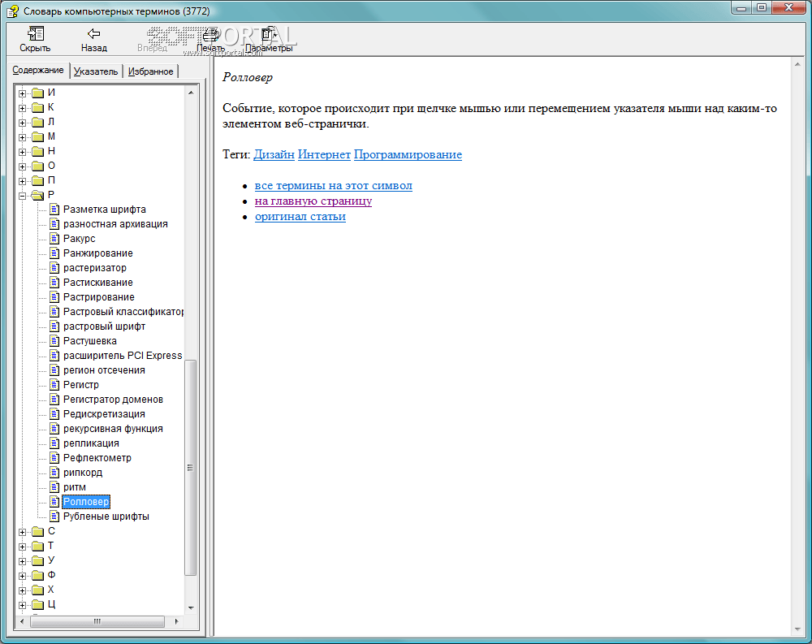Switch to the Избранное tab
Viewport: 812px width, 644px height.
tap(151, 71)
